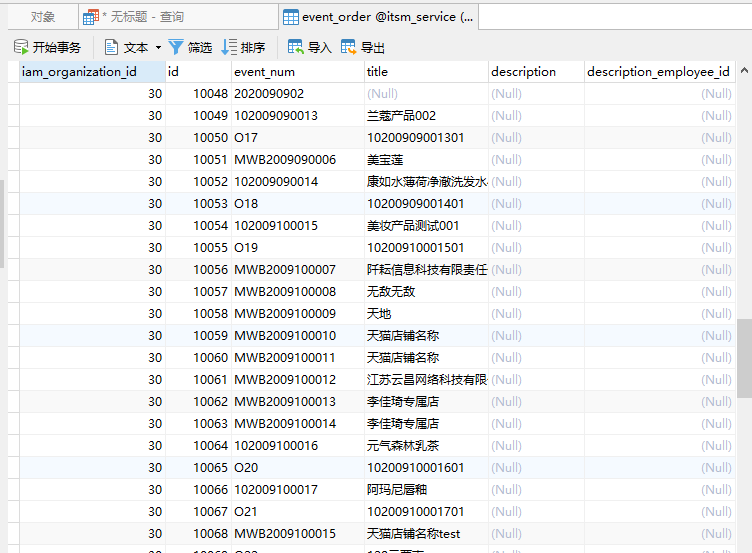The image size is (752, 553).
Task: Select title cell 阿玛尼唇釉
Action: point(426,490)
